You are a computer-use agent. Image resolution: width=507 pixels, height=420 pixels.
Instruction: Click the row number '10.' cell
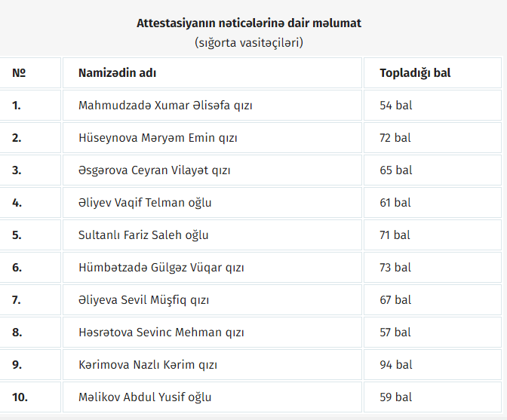click(x=30, y=397)
